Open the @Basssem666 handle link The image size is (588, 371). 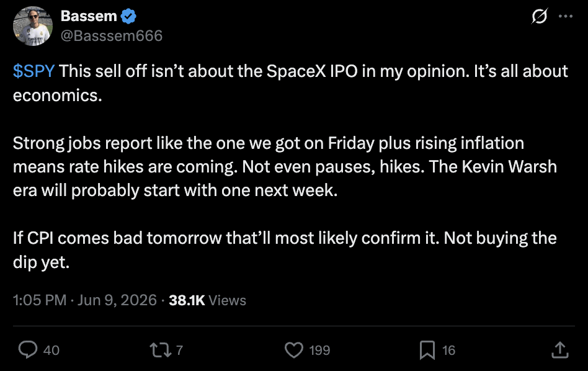pos(112,35)
